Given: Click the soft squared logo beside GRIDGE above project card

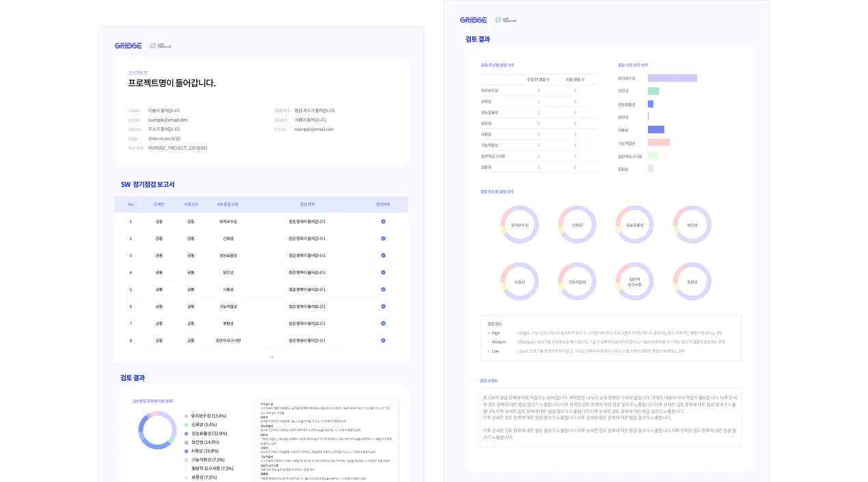Looking at the screenshot, I should point(161,46).
